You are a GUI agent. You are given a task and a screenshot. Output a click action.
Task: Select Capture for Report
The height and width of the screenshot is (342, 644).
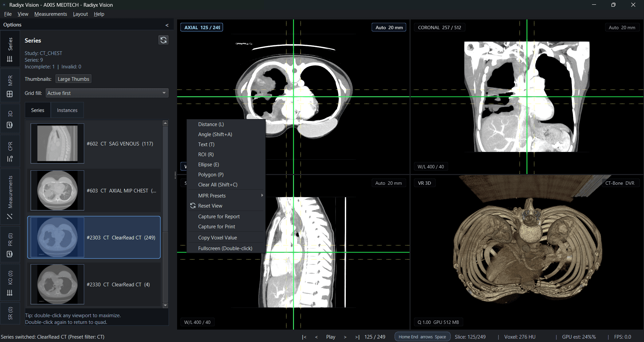click(226, 217)
